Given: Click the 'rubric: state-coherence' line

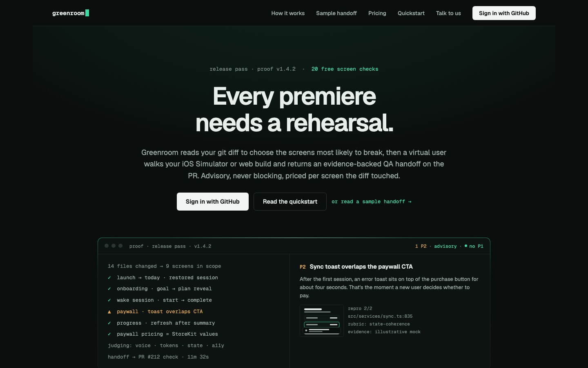Looking at the screenshot, I should (379, 324).
